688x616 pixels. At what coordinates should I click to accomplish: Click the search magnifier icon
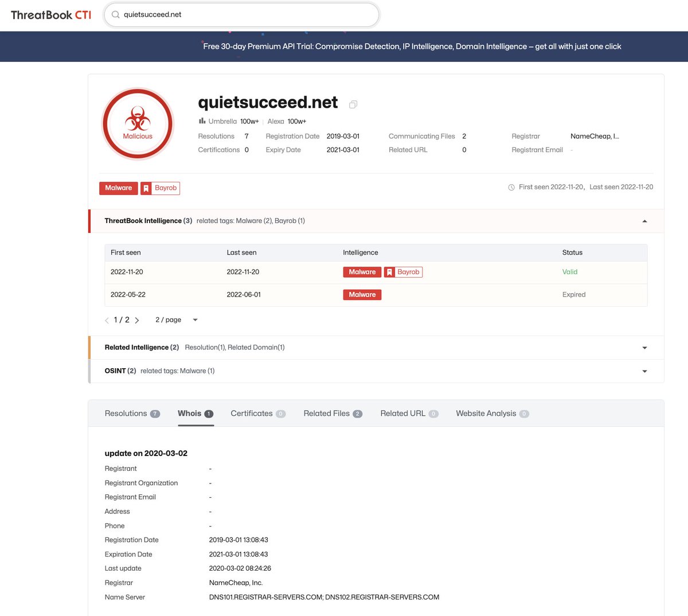115,14
